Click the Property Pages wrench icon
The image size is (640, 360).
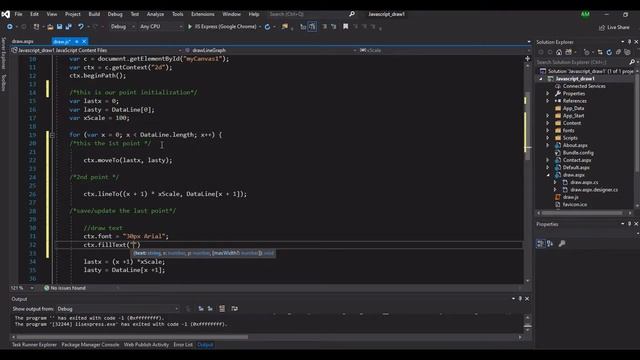pos(562,244)
